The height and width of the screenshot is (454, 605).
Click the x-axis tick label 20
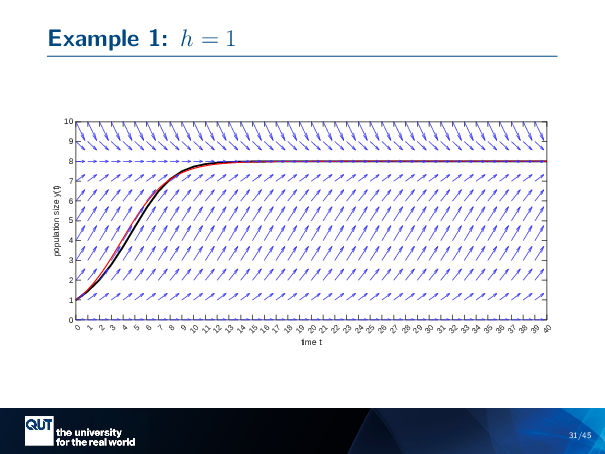(312, 329)
